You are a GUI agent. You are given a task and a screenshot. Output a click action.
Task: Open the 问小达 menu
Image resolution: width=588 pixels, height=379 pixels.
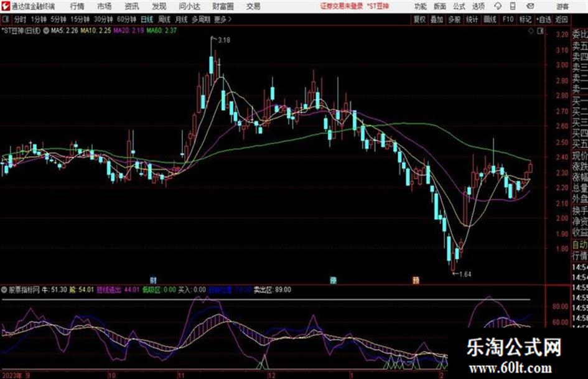click(189, 6)
